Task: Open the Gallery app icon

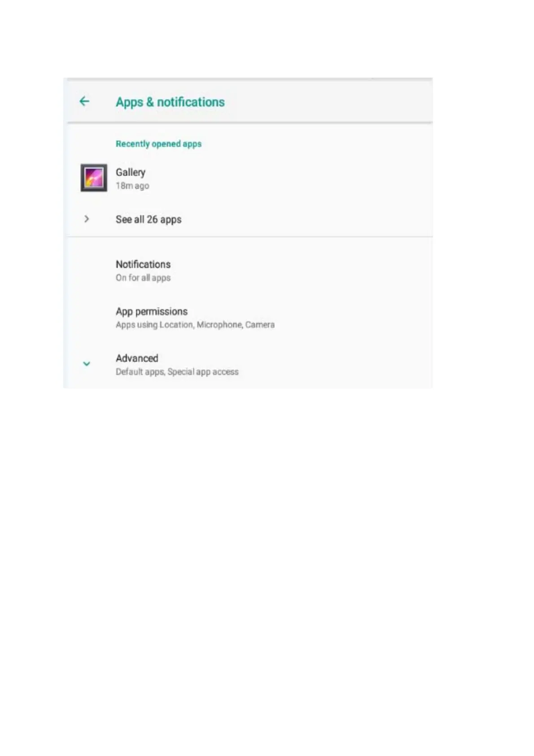Action: [94, 178]
